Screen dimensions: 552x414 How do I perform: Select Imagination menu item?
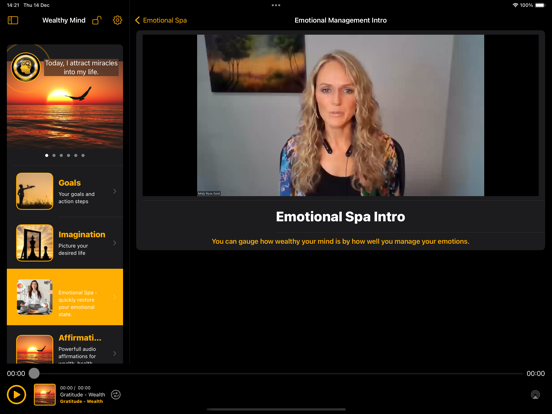tap(65, 243)
